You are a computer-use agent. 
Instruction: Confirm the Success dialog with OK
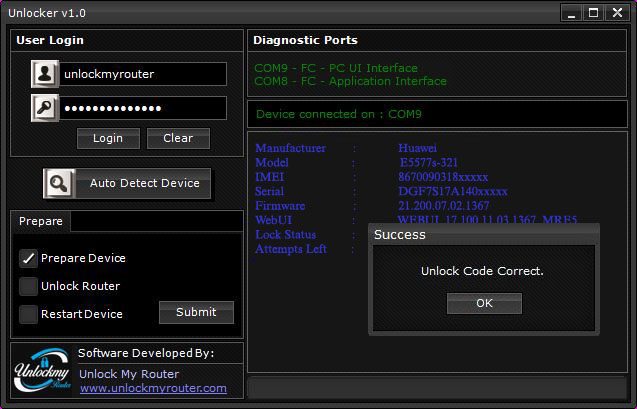[484, 303]
